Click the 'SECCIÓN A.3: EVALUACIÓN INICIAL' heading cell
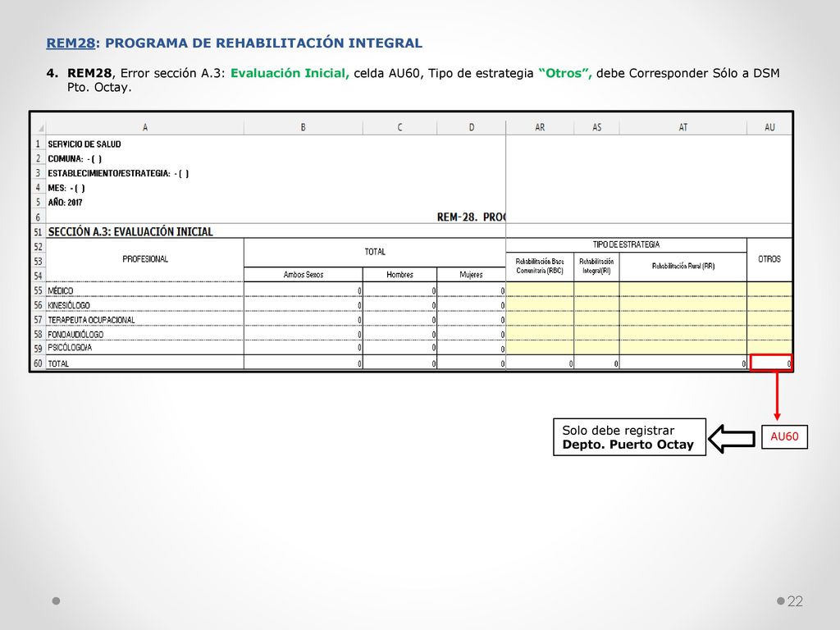Viewport: 840px width, 630px height. (x=130, y=232)
